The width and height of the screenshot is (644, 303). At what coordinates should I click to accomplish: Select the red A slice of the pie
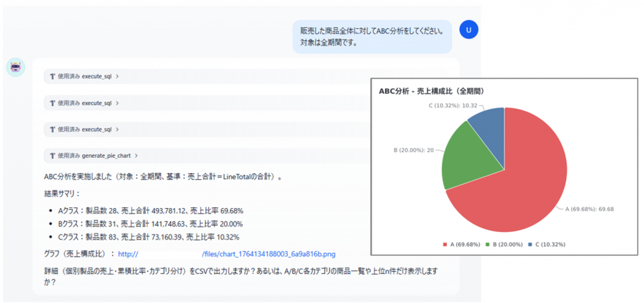click(516, 182)
